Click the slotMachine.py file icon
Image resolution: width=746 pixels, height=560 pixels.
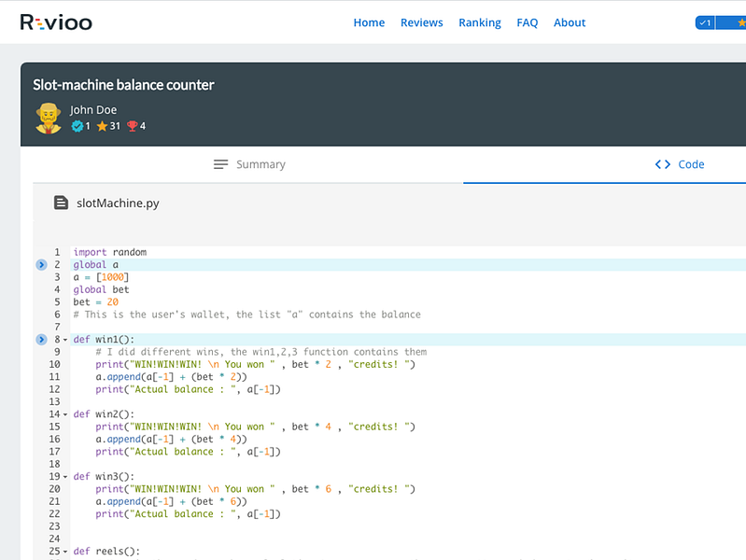61,203
